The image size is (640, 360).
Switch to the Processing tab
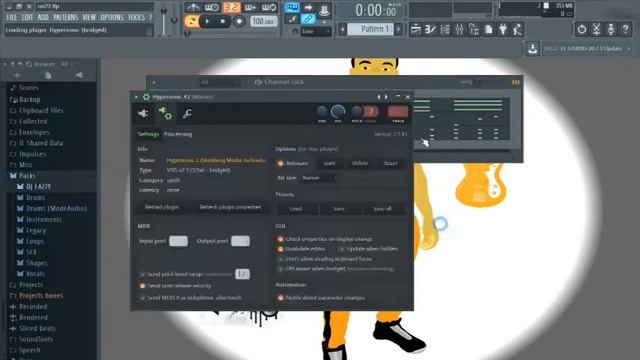[178, 134]
